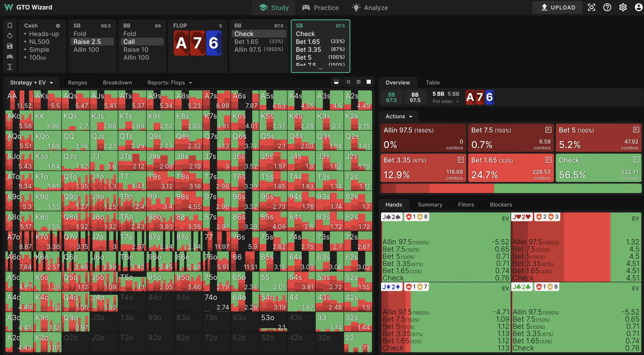The width and height of the screenshot is (644, 355).
Task: Open the Blockers tab
Action: point(501,205)
